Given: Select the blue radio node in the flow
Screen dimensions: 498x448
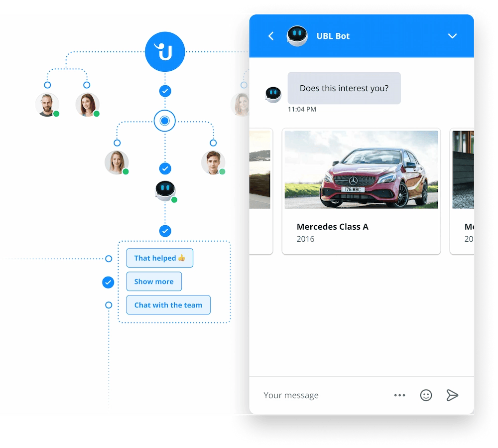Looking at the screenshot, I should (164, 121).
